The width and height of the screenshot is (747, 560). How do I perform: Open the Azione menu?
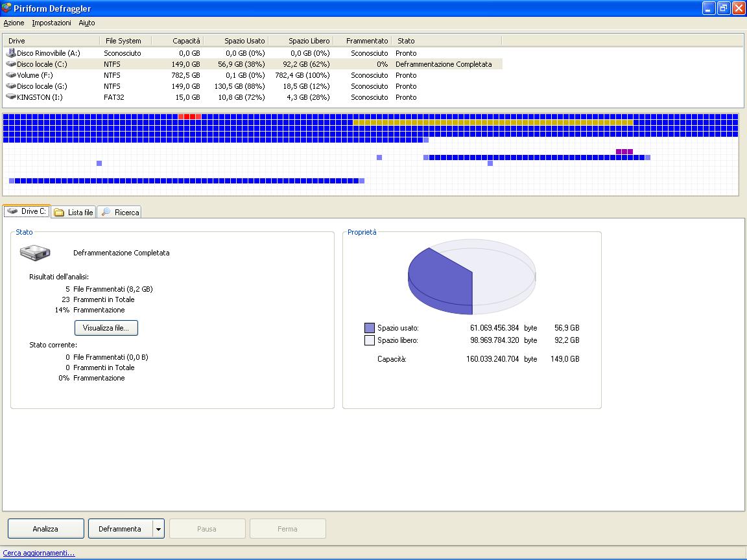point(14,23)
